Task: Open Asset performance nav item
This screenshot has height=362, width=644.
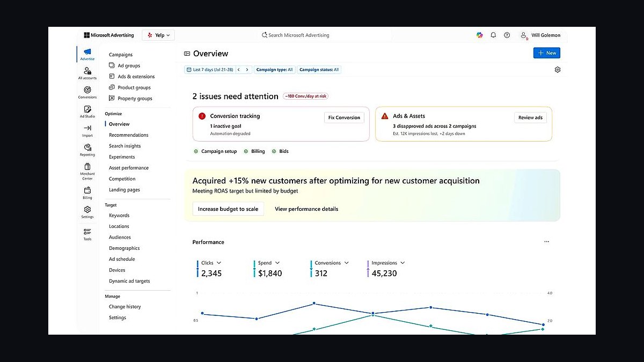Action: point(129,168)
